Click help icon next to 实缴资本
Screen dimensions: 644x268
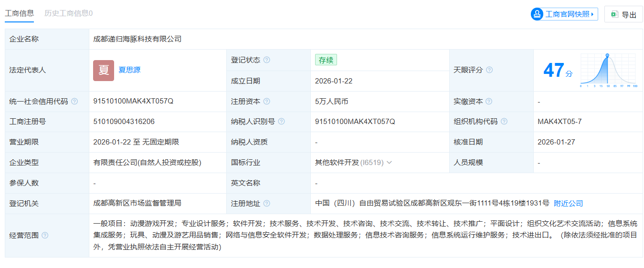489,102
